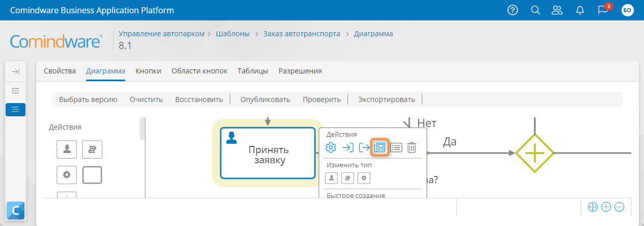The height and width of the screenshot is (226, 644).
Task: Select the Принять заявку task
Action: (x=268, y=153)
